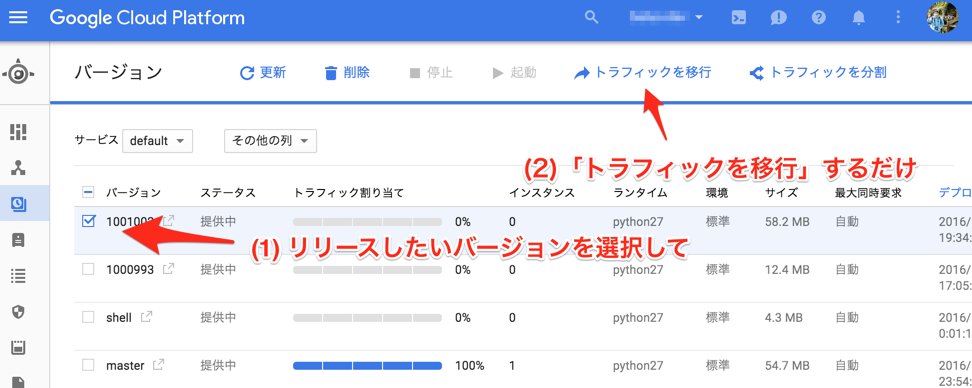Select the Versions sidebar icon
This screenshot has height=388, width=972.
19,203
